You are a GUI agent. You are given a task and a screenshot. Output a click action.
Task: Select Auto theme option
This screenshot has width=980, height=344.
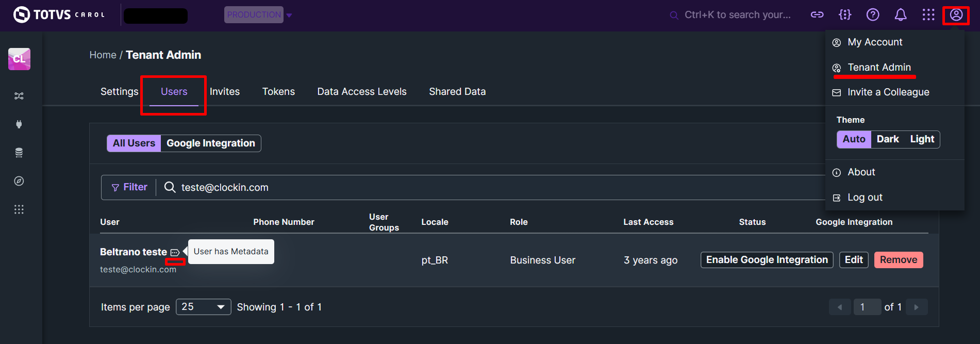(x=854, y=139)
